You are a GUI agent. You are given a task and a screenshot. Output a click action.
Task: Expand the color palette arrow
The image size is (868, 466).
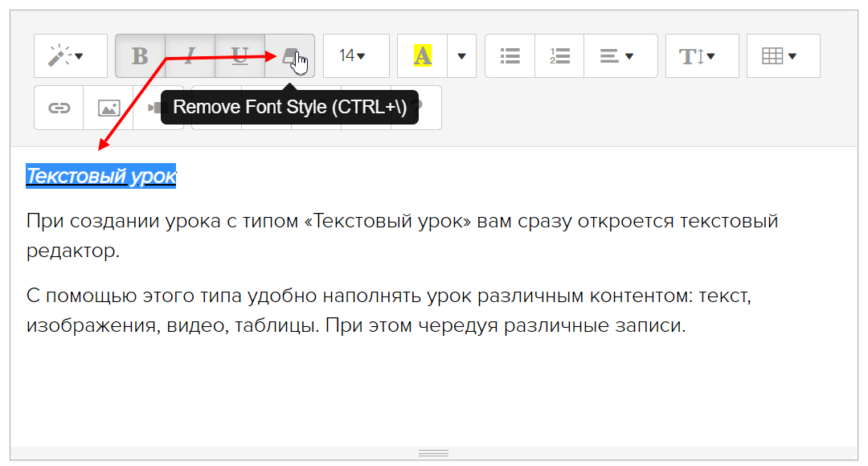(x=461, y=56)
